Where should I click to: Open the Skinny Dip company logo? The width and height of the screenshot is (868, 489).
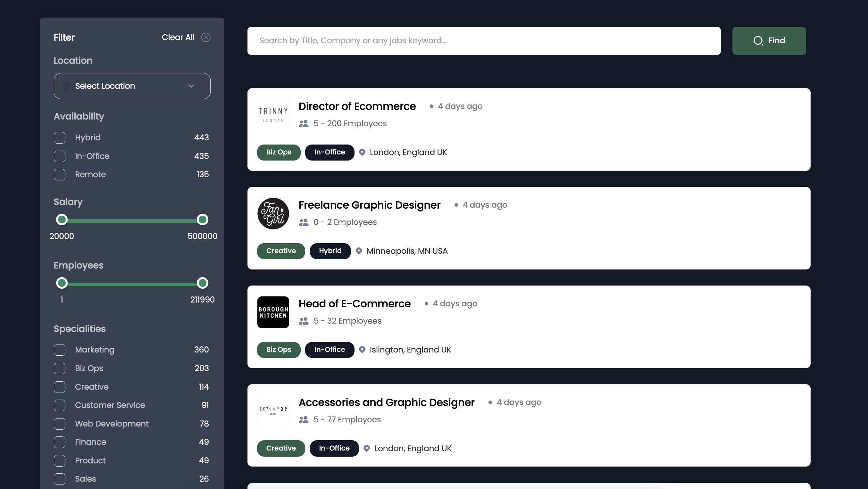click(273, 411)
